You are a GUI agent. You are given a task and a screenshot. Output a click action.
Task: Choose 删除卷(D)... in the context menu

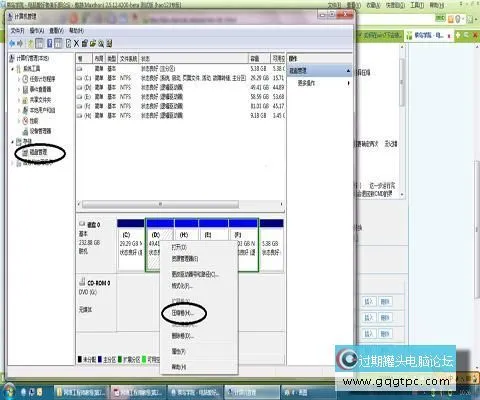click(199, 336)
